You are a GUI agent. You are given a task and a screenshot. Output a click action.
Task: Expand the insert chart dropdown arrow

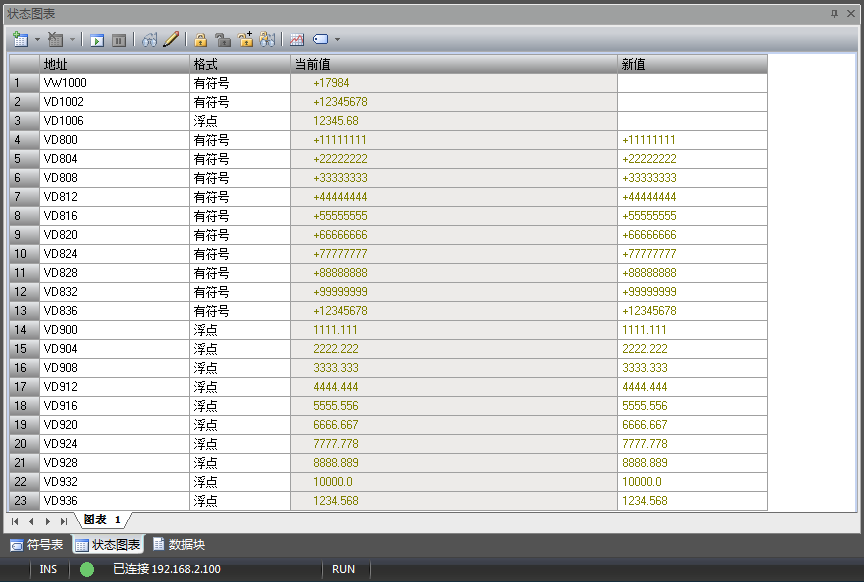click(x=37, y=40)
